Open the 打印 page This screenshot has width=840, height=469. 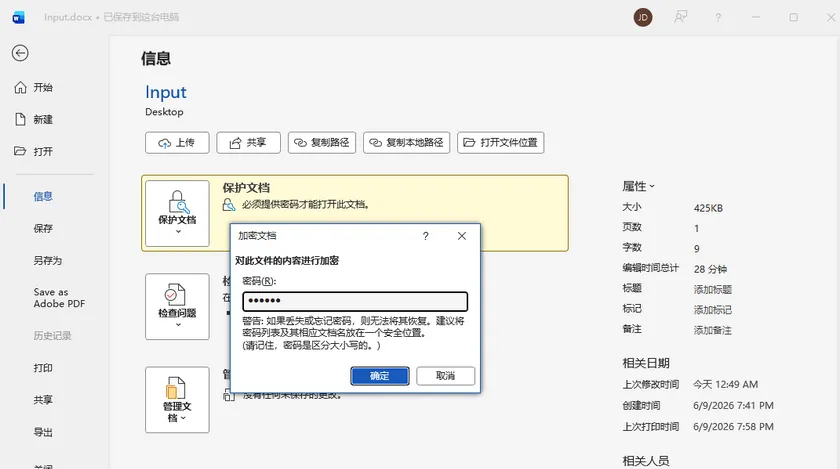pos(43,368)
